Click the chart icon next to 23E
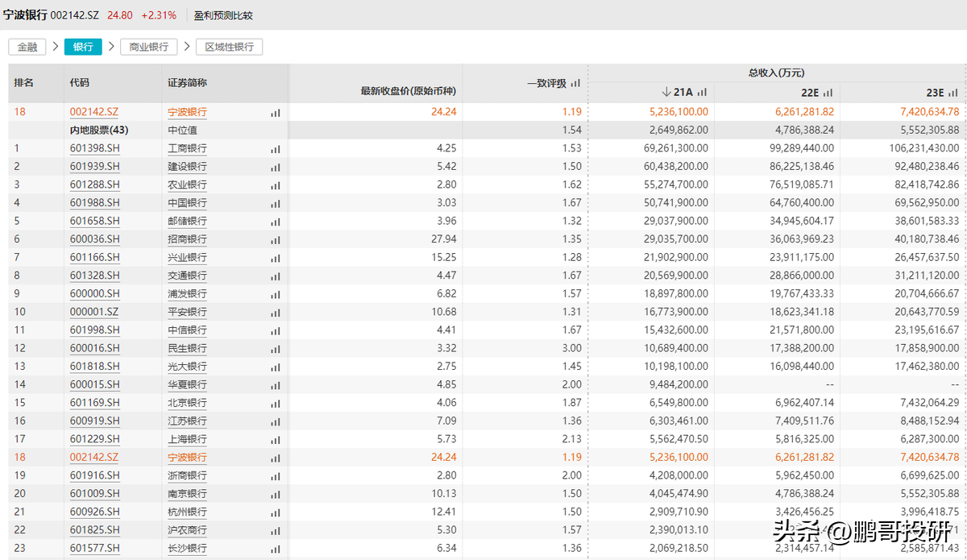The width and height of the screenshot is (967, 560). point(953,93)
